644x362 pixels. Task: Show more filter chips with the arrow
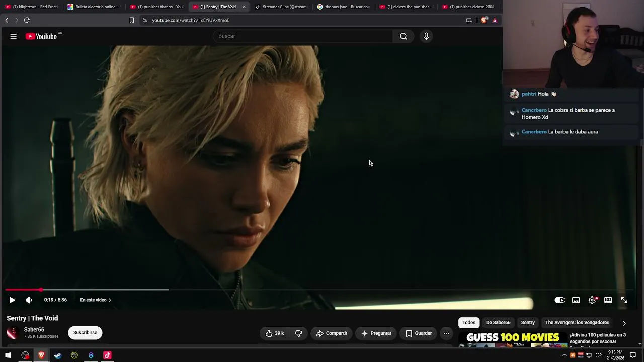[624, 323]
